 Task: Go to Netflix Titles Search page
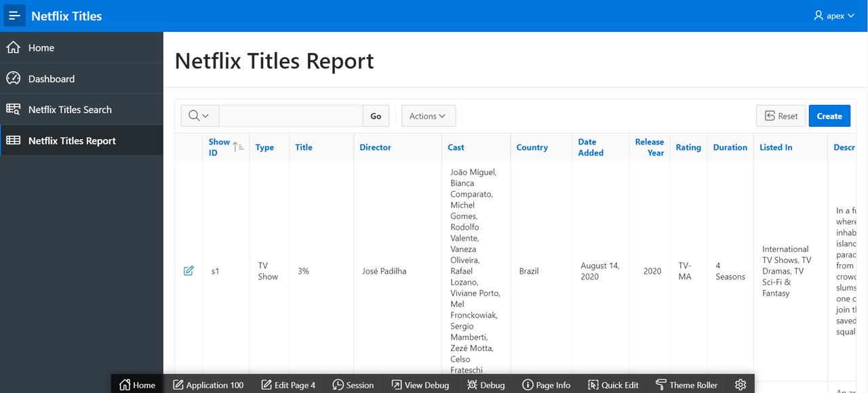[x=81, y=109]
